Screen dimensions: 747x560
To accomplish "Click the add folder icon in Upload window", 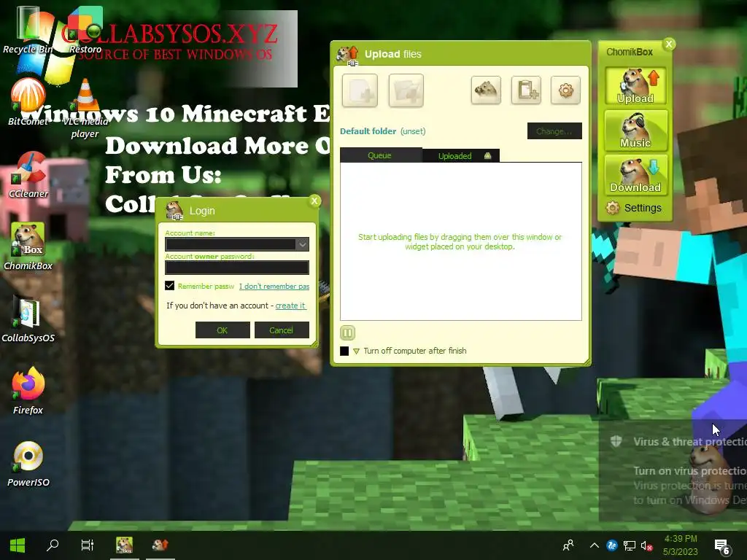I will click(406, 90).
